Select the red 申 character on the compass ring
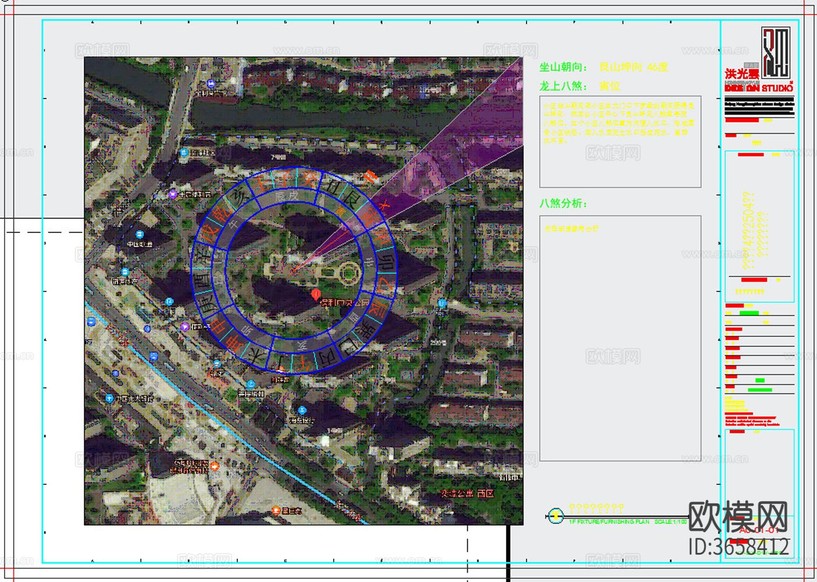 point(218,326)
